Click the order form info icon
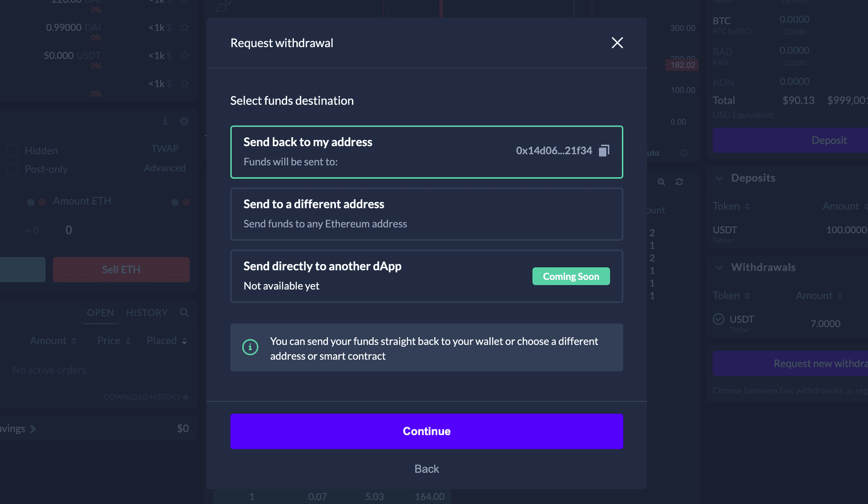This screenshot has height=504, width=868. pos(165,121)
